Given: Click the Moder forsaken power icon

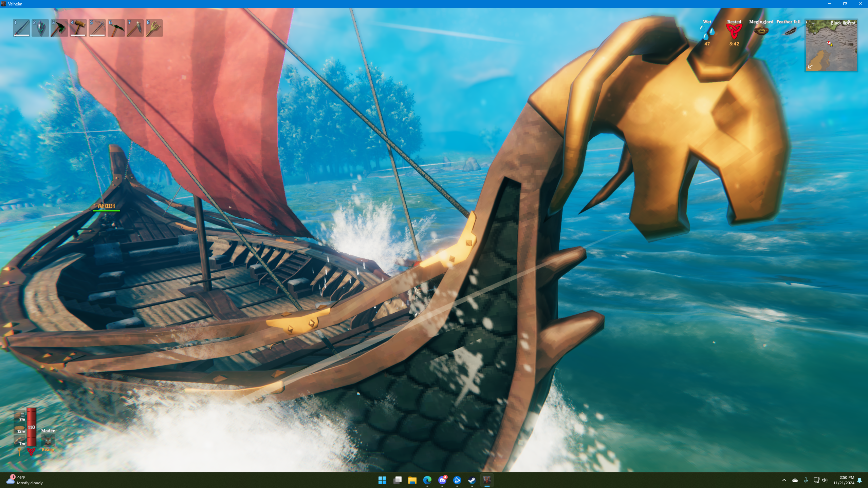Looking at the screenshot, I should (48, 440).
